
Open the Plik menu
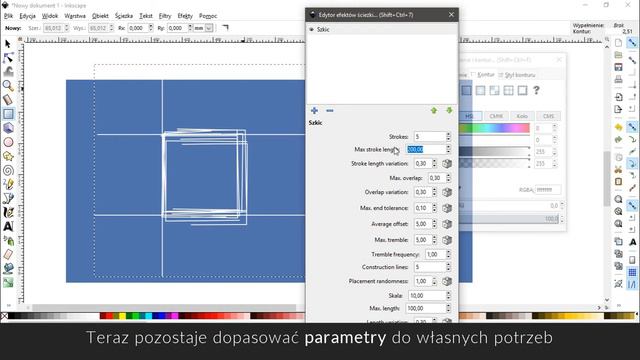[x=9, y=16]
